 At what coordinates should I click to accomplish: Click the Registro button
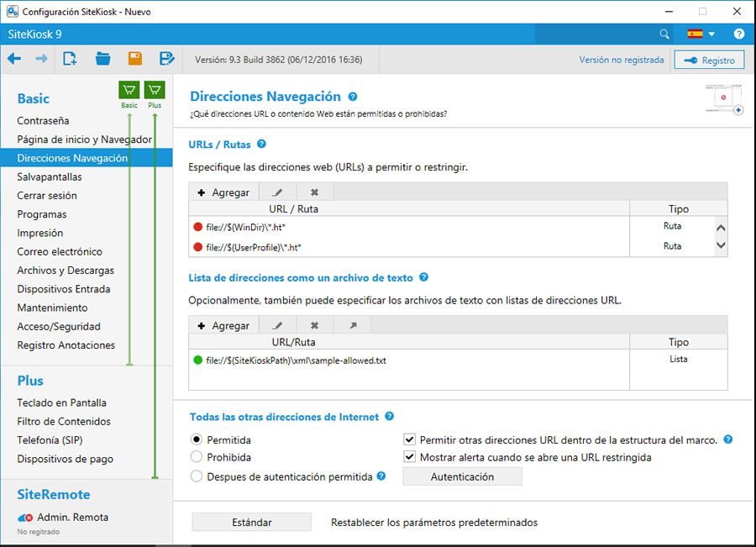coord(709,60)
